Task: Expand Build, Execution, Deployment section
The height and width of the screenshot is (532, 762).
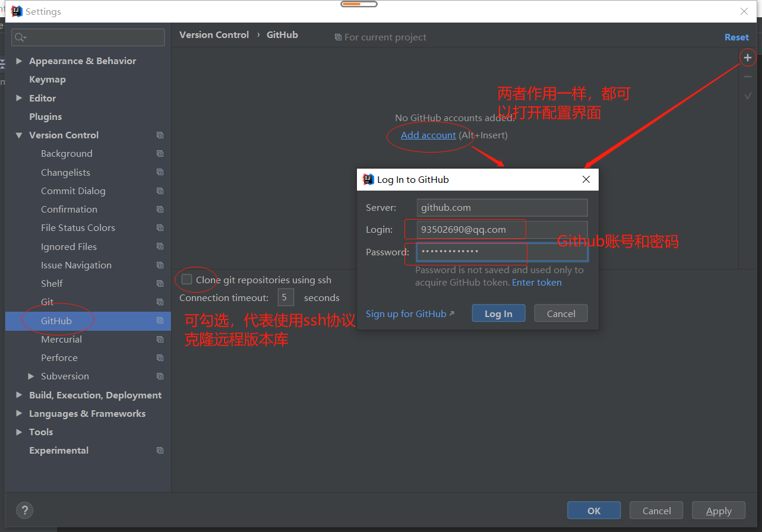Action: [x=19, y=395]
